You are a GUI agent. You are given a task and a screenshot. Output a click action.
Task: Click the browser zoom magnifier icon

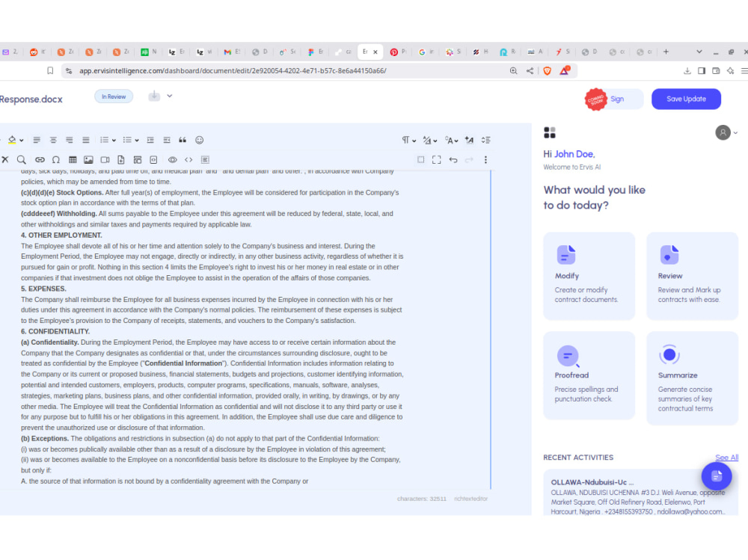pos(513,70)
